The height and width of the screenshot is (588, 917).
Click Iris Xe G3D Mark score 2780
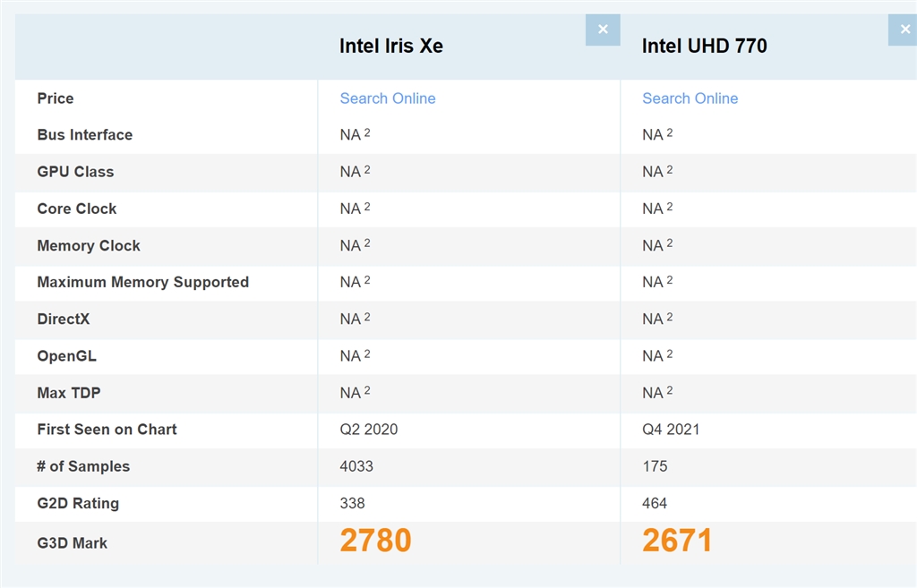(x=375, y=541)
